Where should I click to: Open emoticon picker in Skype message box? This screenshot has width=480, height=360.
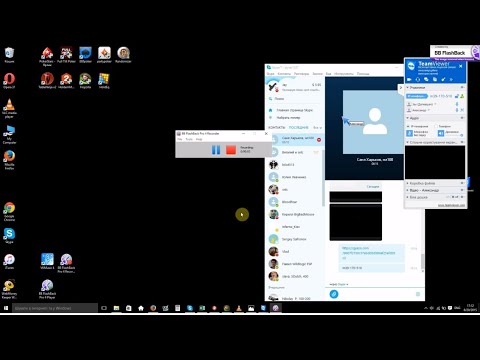tap(418, 294)
